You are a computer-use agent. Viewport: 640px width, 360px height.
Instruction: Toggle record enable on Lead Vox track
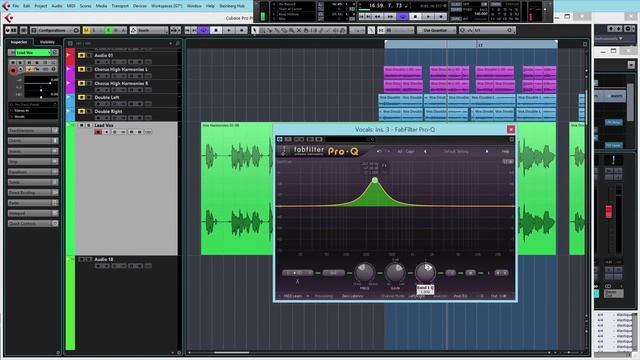point(98,132)
